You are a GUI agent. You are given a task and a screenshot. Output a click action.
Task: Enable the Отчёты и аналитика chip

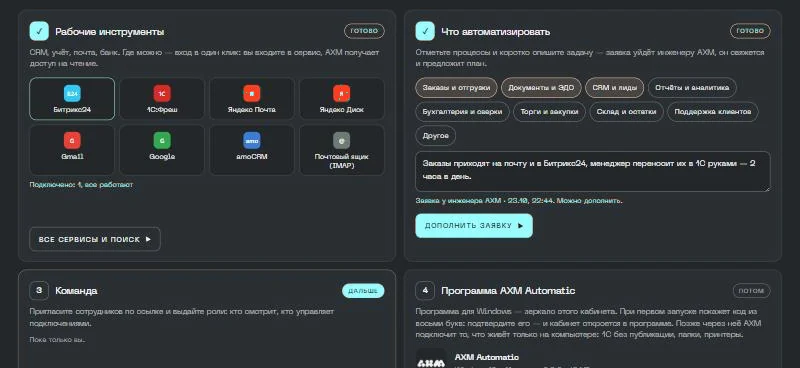(x=692, y=87)
